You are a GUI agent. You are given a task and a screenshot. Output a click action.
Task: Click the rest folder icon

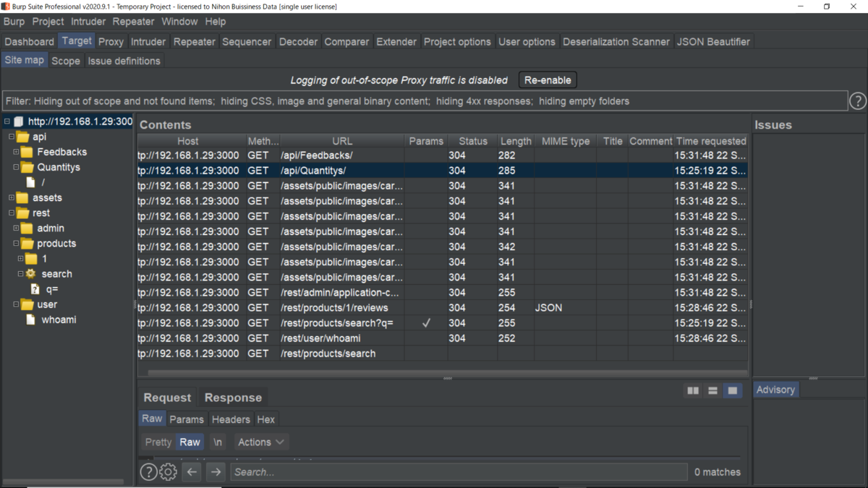[x=22, y=213]
